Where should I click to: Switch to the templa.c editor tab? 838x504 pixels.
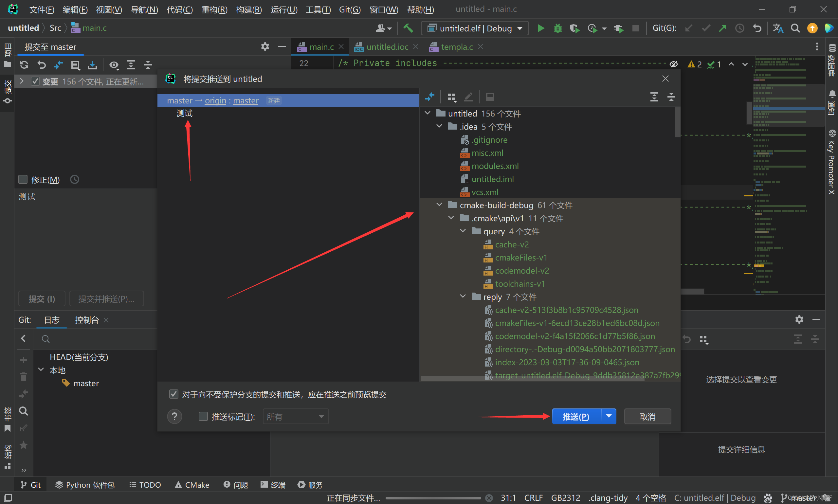[457, 46]
